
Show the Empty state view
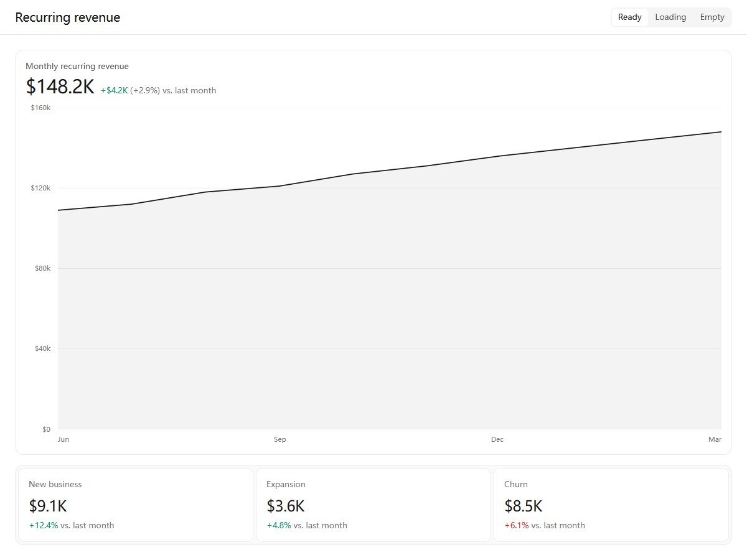(x=712, y=17)
